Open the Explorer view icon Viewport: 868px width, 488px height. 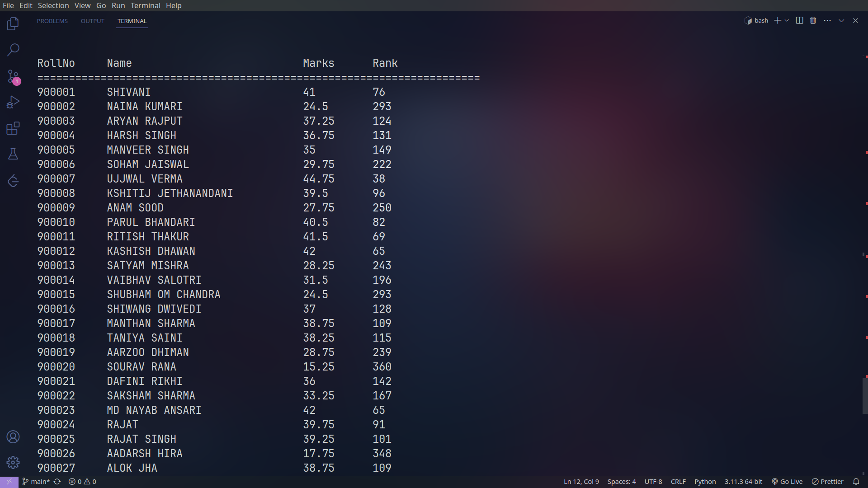pyautogui.click(x=13, y=23)
